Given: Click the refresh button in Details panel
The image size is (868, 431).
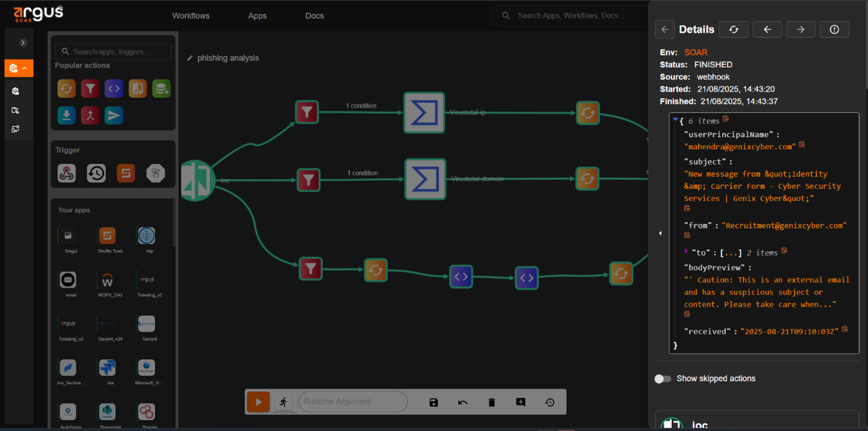Looking at the screenshot, I should [733, 30].
